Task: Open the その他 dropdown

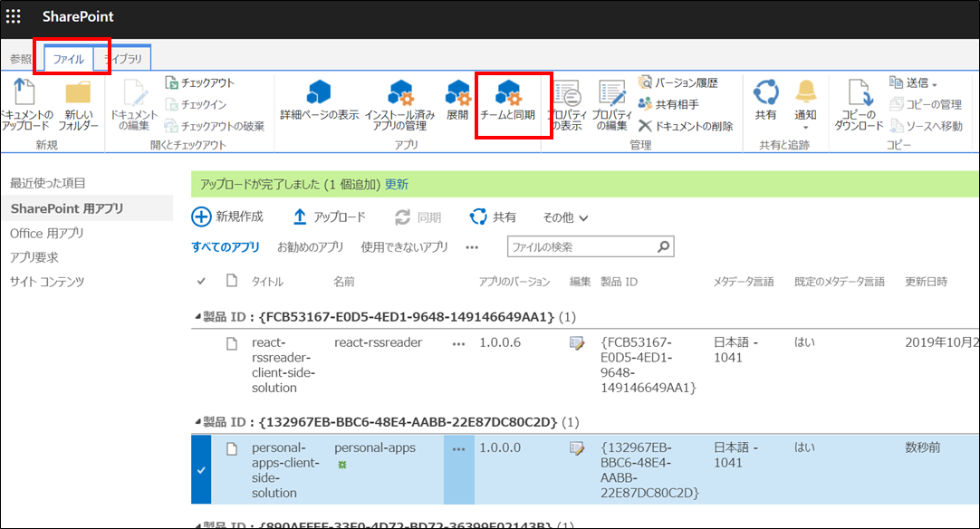Action: point(565,217)
